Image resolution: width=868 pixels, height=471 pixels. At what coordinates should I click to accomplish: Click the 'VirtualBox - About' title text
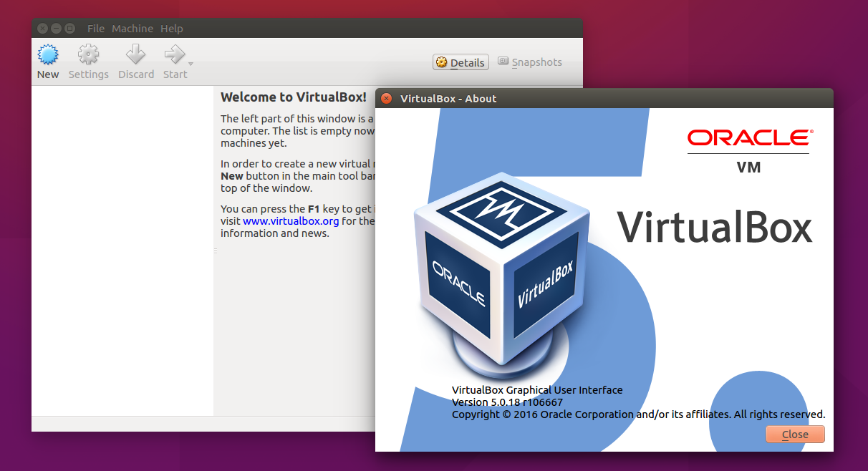[x=448, y=99]
